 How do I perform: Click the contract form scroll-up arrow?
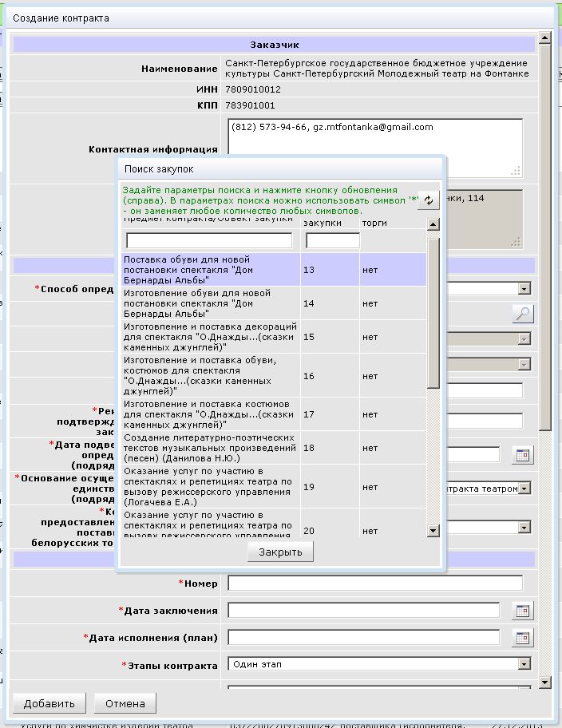click(x=544, y=38)
